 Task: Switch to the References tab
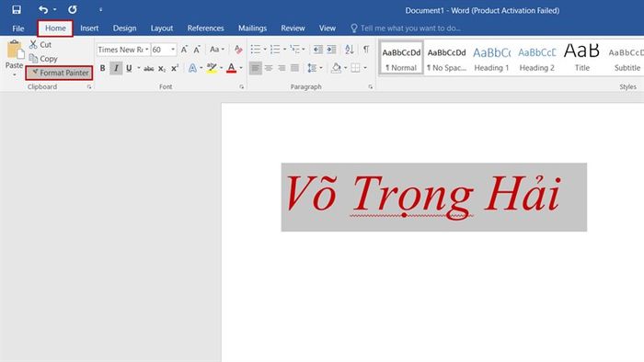pyautogui.click(x=206, y=28)
